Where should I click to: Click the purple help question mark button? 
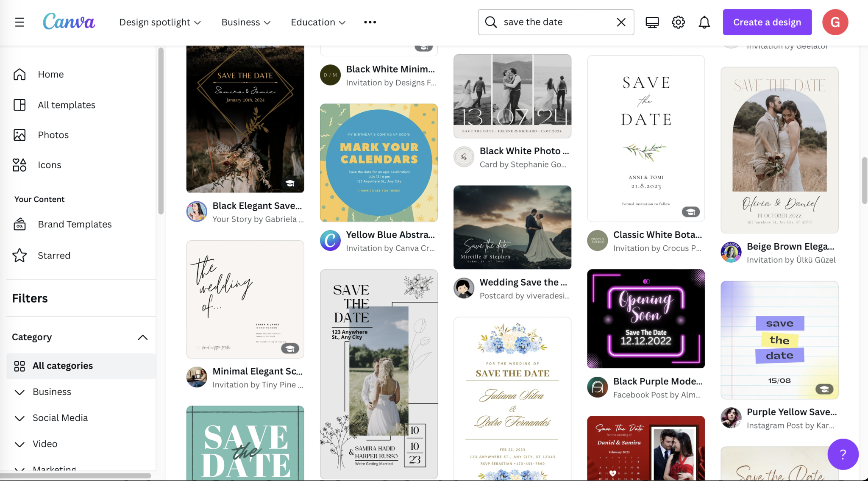coord(843,454)
